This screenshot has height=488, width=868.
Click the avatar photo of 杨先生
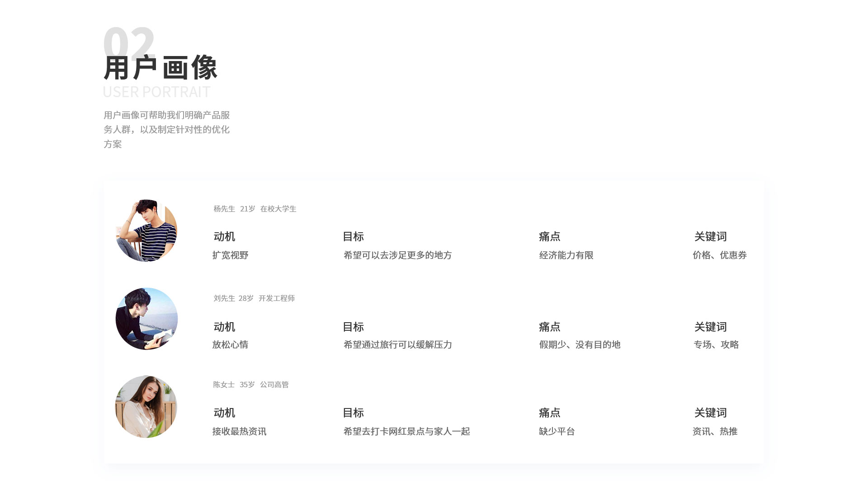pyautogui.click(x=146, y=230)
